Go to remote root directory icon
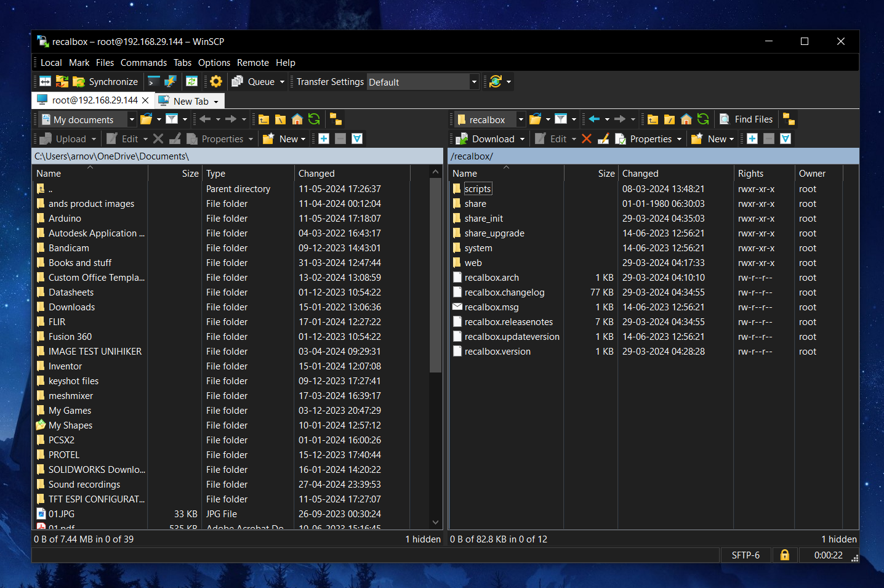The width and height of the screenshot is (884, 588). click(x=669, y=119)
